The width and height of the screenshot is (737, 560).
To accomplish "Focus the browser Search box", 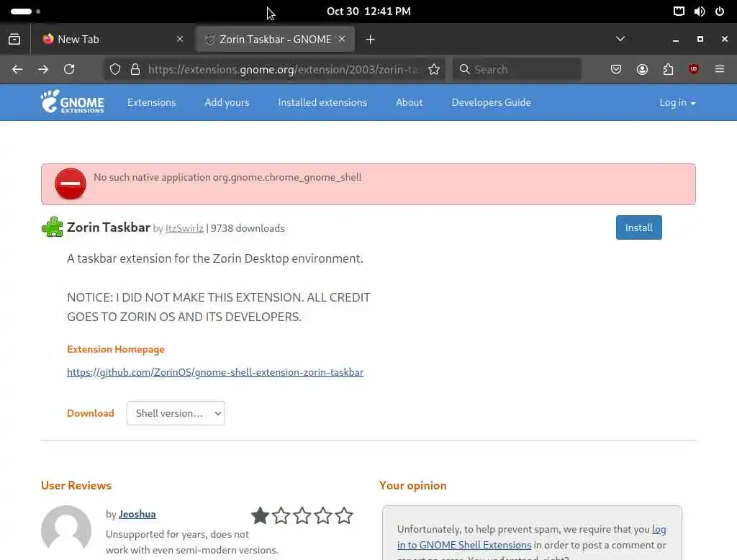I will pyautogui.click(x=517, y=70).
